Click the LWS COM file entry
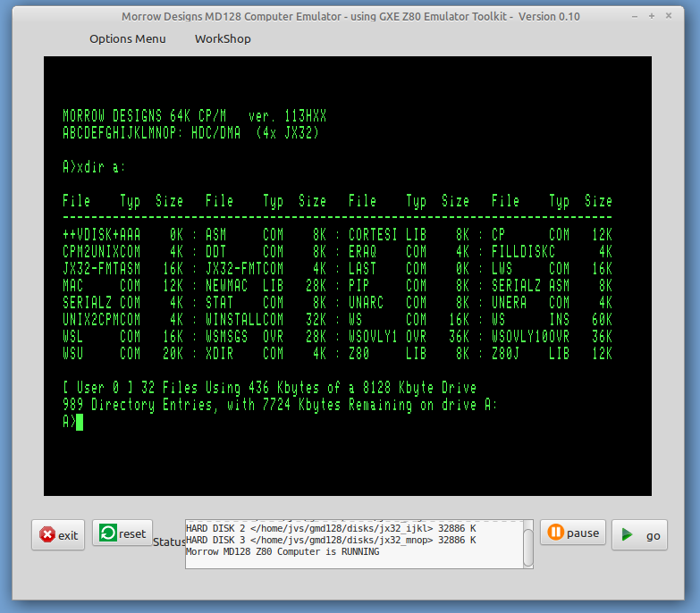Viewport: 700px width, 613px height. tap(552, 269)
